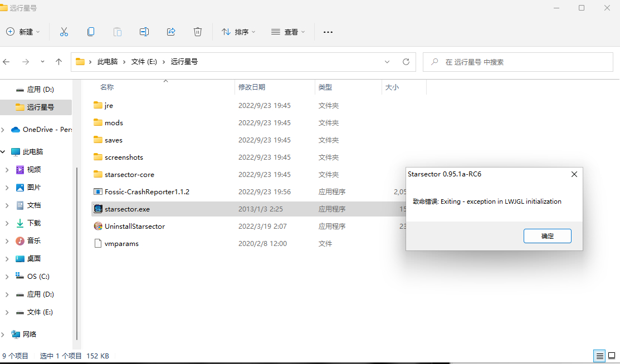Switch to large icons view in status bar
Image resolution: width=620 pixels, height=364 pixels.
612,356
